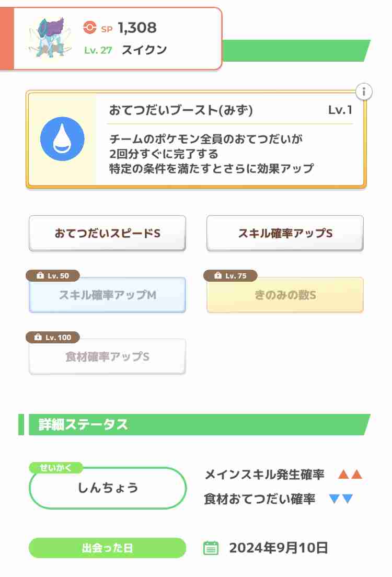
Task: Tap the lock icon on the Lv. 100 badge
Action: pos(38,337)
